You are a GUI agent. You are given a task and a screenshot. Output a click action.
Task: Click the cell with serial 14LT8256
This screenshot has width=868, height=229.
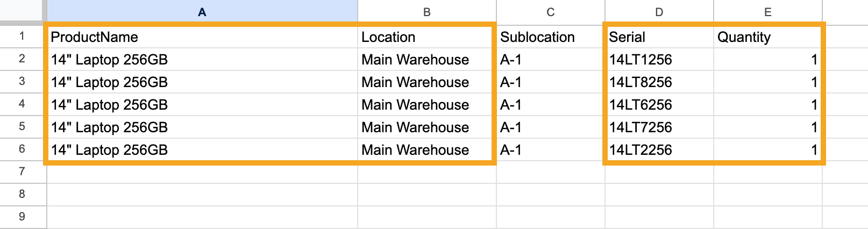(x=659, y=82)
